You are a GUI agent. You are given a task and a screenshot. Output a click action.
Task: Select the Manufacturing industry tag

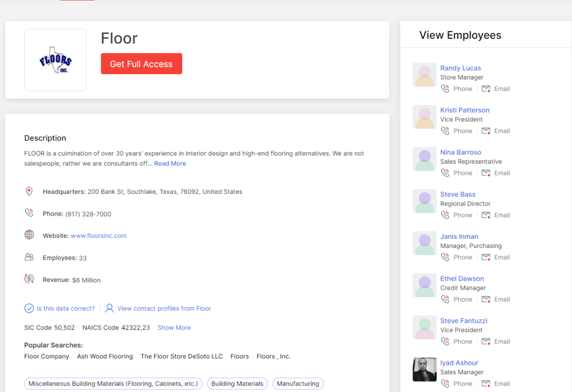(298, 384)
